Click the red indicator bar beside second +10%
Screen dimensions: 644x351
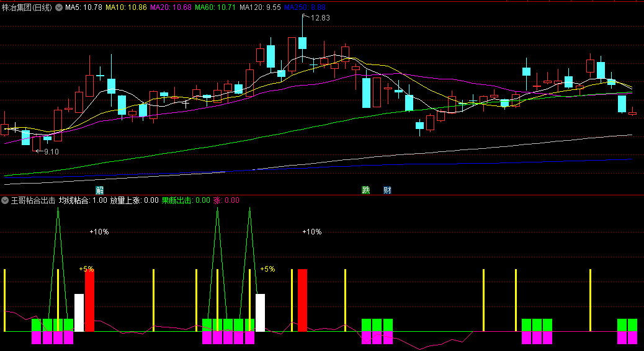click(x=302, y=301)
